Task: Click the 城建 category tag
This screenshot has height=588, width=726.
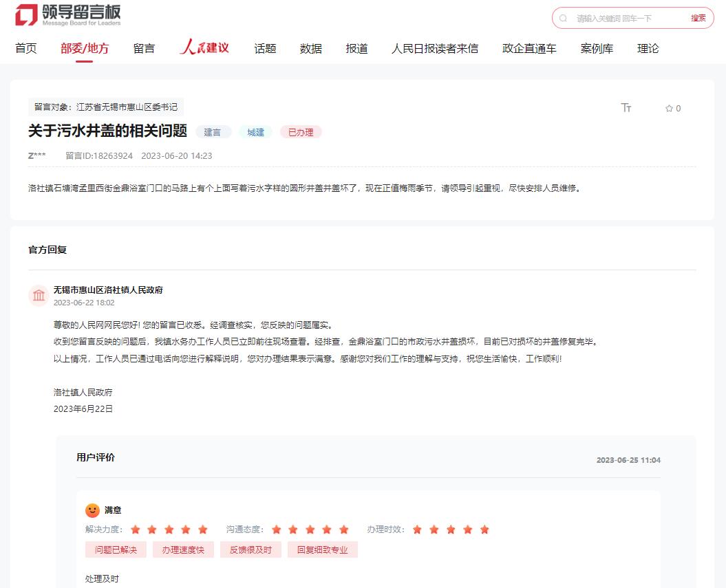Action: point(256,132)
